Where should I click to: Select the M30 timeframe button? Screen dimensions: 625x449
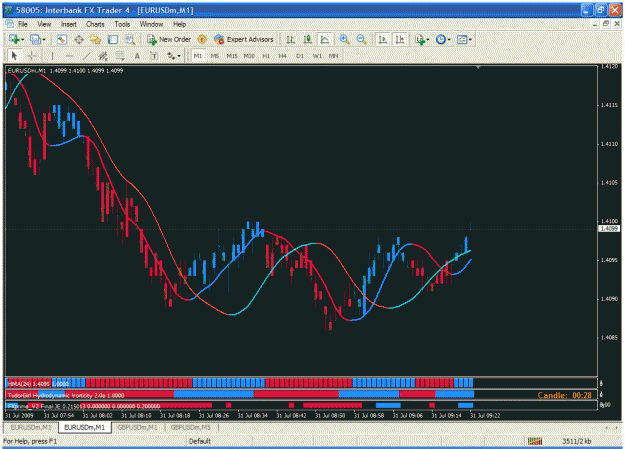[249, 56]
